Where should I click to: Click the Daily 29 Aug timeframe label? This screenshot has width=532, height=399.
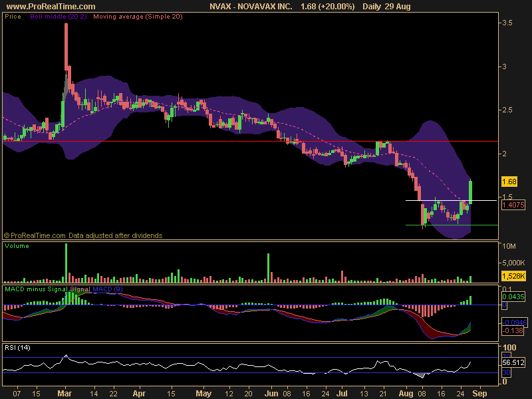point(386,6)
